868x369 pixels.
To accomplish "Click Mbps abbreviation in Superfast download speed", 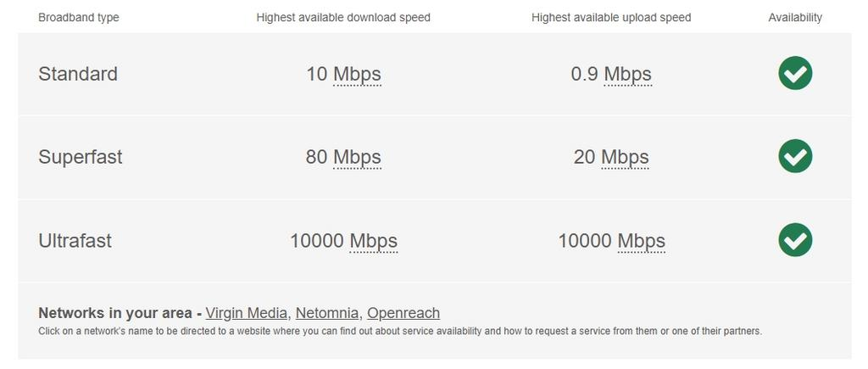I will (x=357, y=157).
